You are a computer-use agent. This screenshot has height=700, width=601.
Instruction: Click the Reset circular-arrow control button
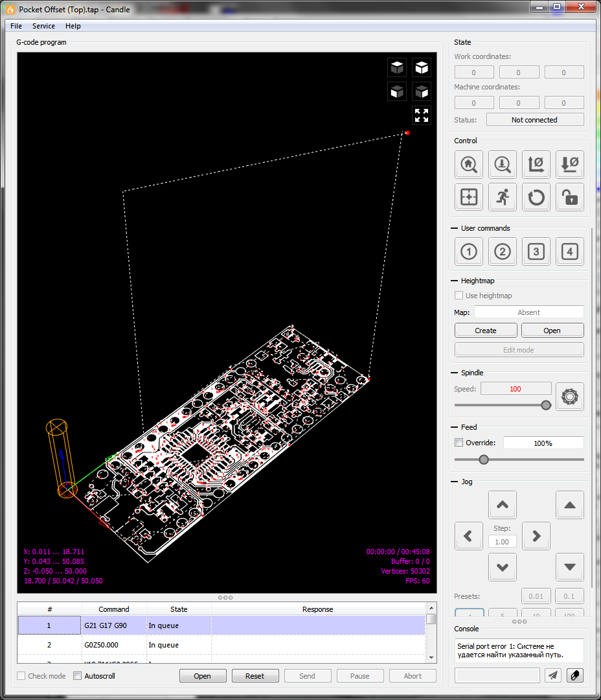[x=536, y=197]
